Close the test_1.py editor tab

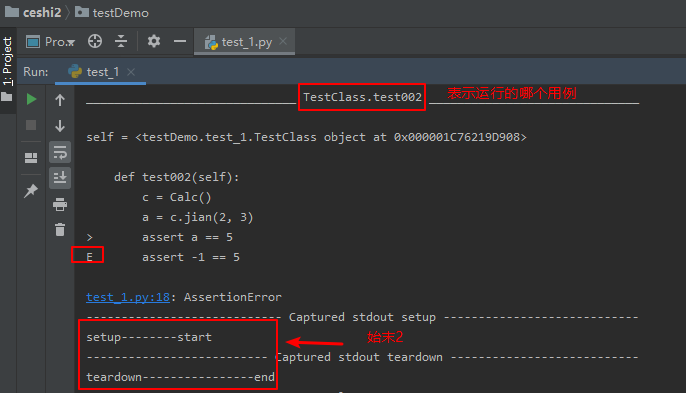[x=283, y=41]
